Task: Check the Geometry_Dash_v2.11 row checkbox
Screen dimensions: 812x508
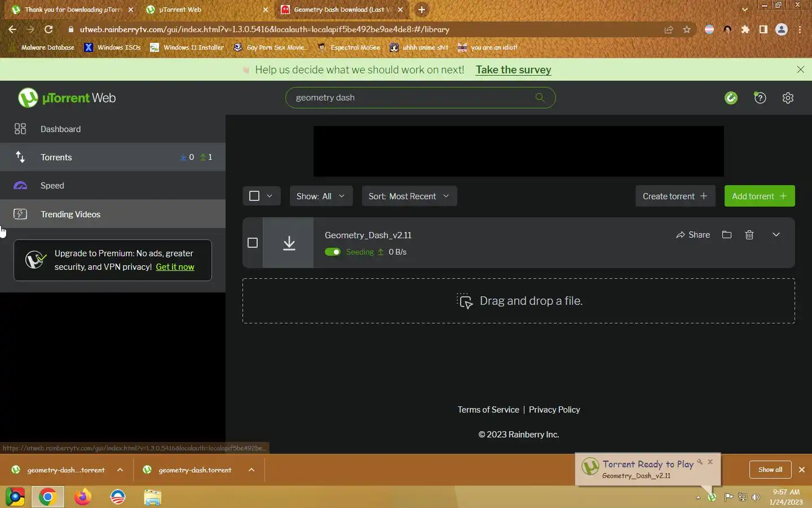Action: coord(253,243)
